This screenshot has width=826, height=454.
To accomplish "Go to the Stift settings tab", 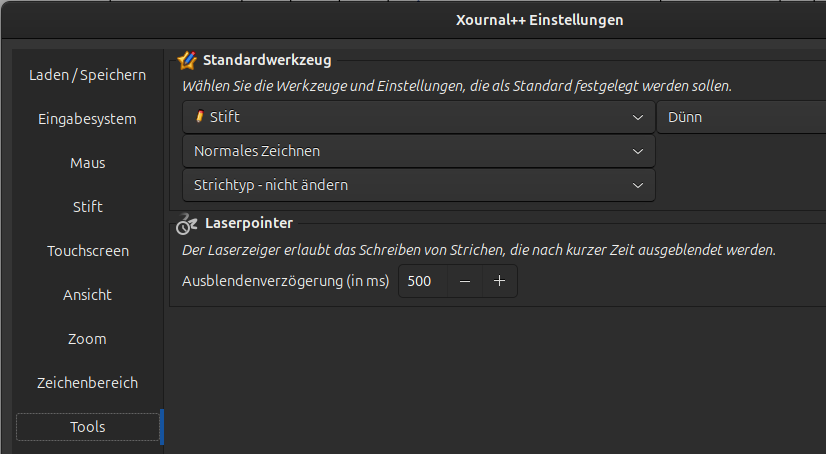I will pyautogui.click(x=87, y=207).
